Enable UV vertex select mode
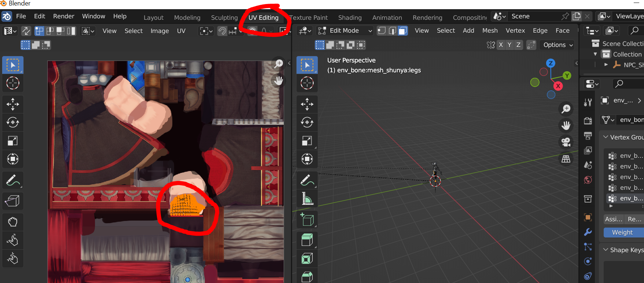 point(39,31)
